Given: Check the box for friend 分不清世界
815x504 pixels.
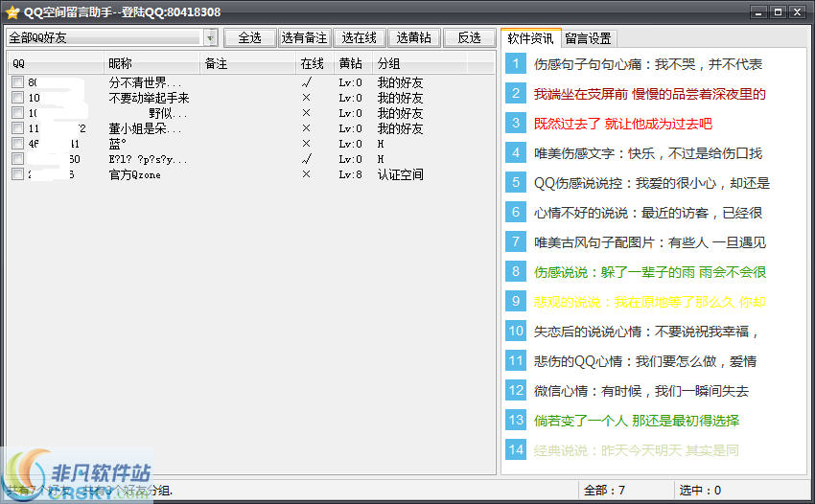Looking at the screenshot, I should (17, 82).
